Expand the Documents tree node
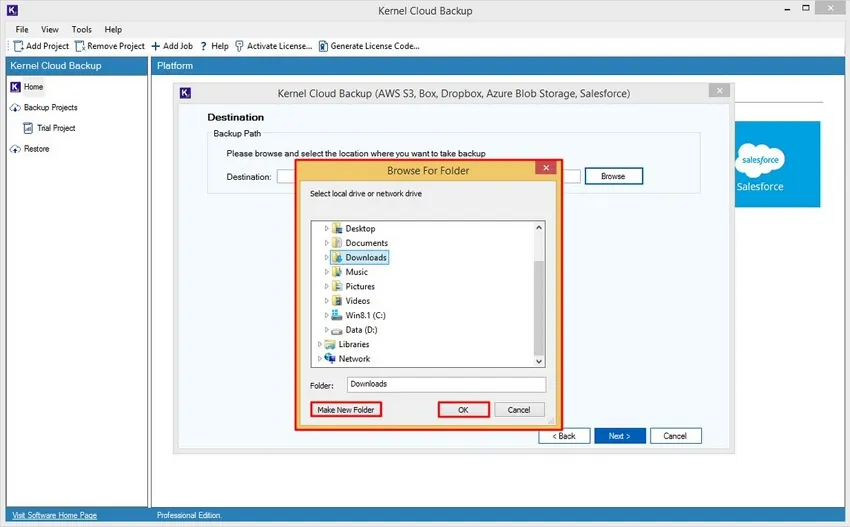This screenshot has height=527, width=850. click(326, 243)
